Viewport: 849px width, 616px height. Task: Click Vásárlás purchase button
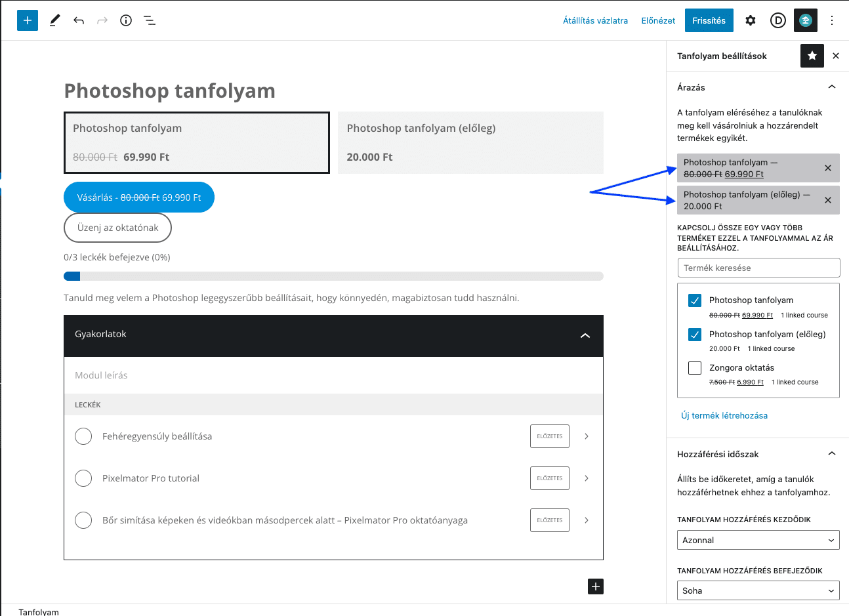coord(139,197)
